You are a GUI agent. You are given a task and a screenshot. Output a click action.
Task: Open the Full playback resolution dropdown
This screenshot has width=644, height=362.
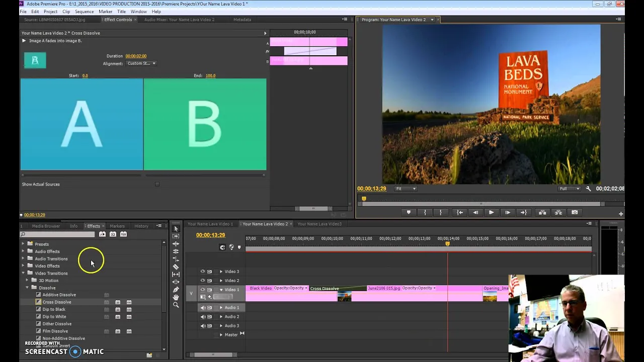pyautogui.click(x=569, y=189)
